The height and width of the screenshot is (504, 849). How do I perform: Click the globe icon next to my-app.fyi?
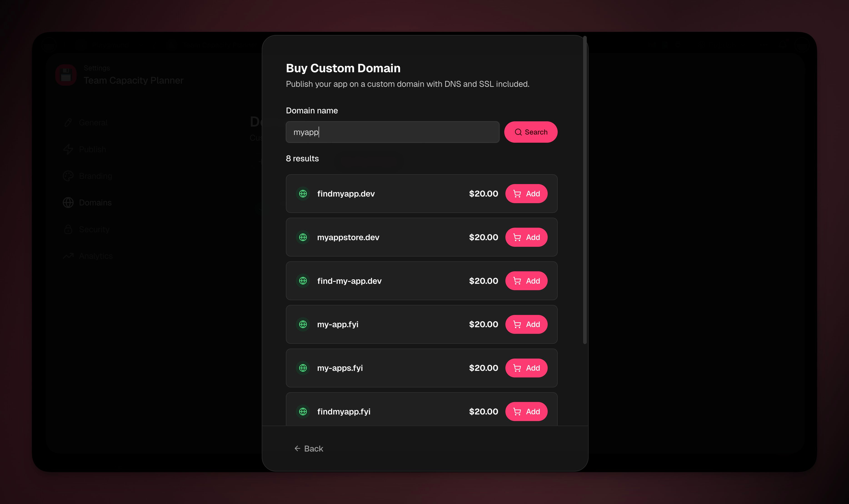click(303, 324)
